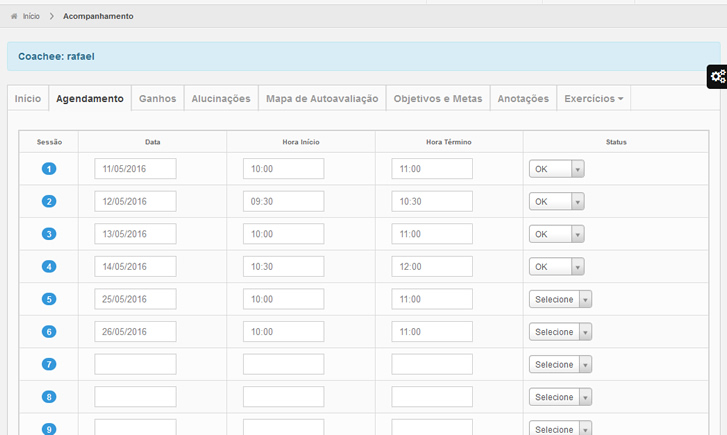Switch to the Ganhos tab
Screen dimensions: 727x435
(157, 99)
